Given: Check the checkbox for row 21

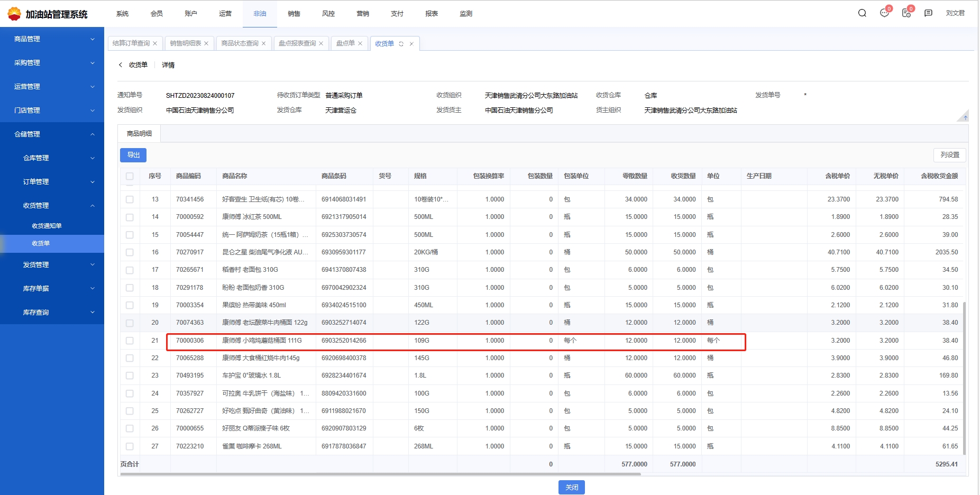Looking at the screenshot, I should click(130, 341).
